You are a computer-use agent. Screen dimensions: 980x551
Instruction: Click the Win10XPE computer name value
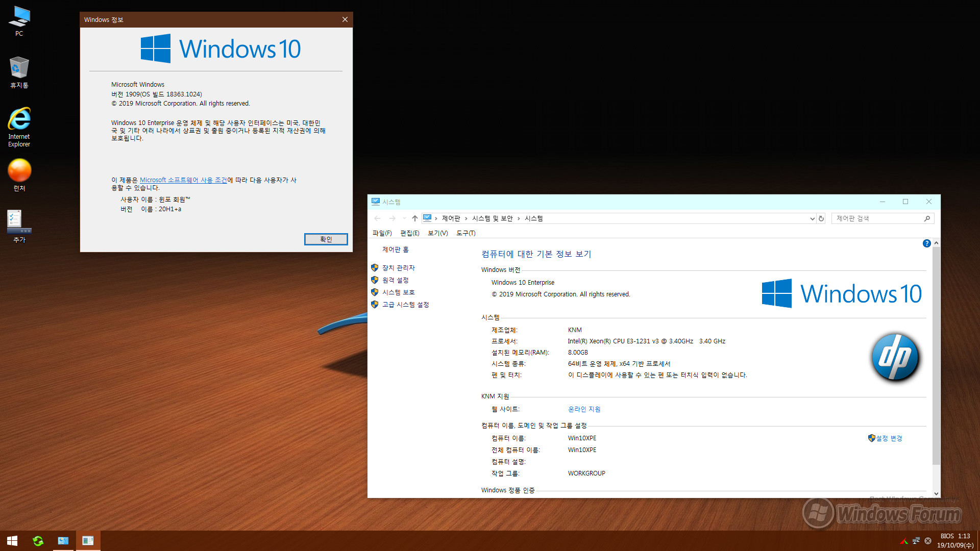[x=582, y=438]
